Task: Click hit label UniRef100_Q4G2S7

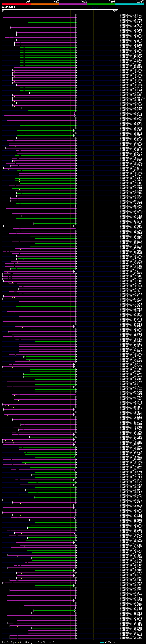Action: pyautogui.click(x=131, y=151)
